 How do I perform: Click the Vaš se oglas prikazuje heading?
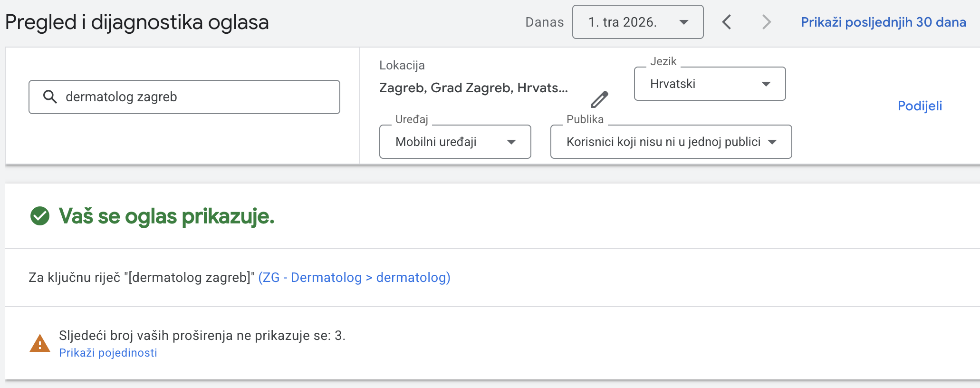point(166,216)
